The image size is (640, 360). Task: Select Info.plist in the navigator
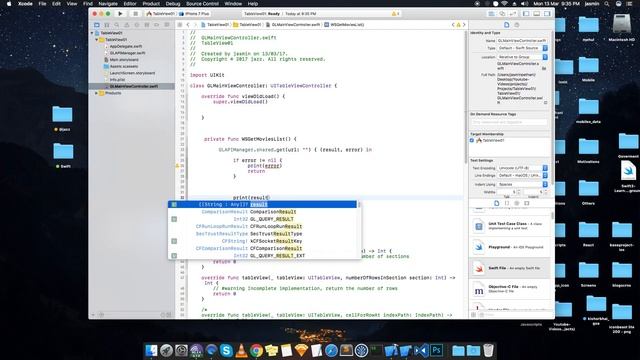pyautogui.click(x=117, y=80)
